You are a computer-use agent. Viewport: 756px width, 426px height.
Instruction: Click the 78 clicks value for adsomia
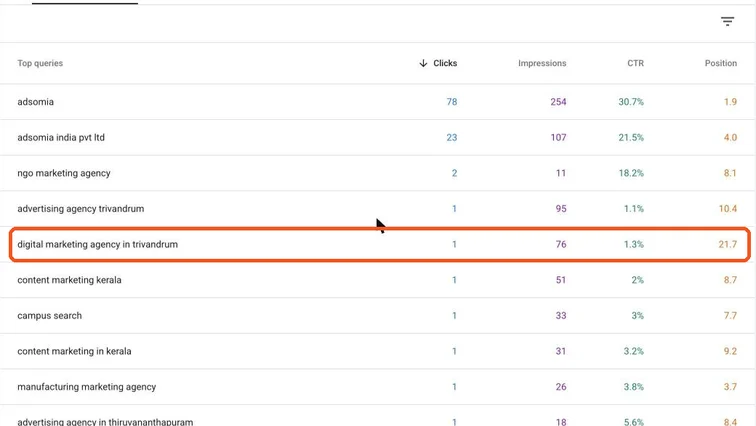tap(451, 102)
